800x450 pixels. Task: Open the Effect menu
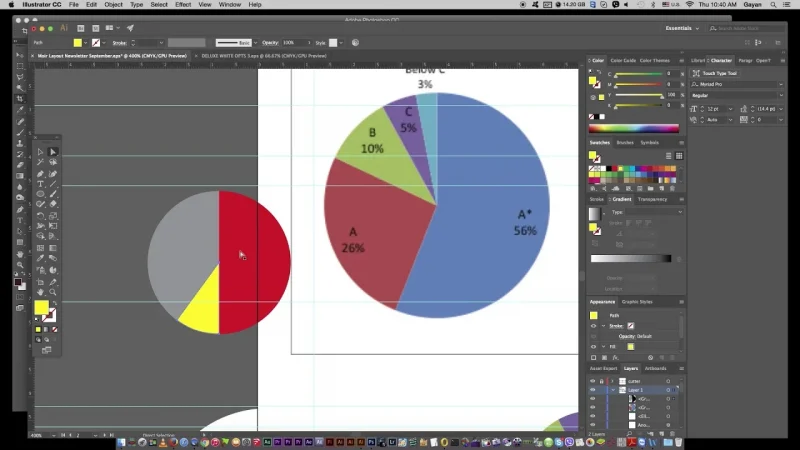(x=183, y=5)
